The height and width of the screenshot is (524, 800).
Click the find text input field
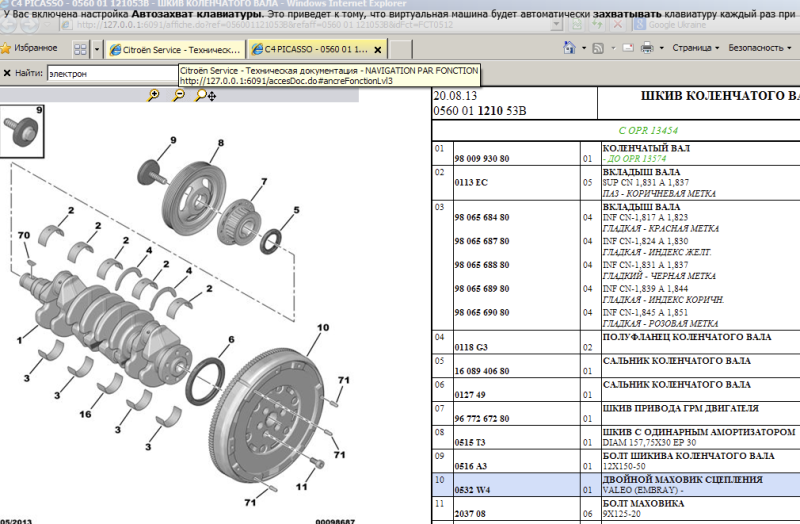coord(110,73)
